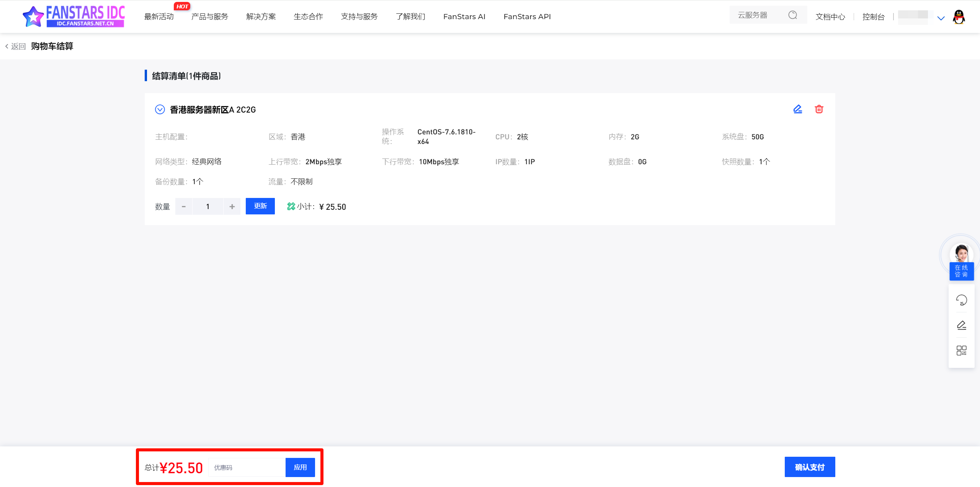Increase quantity with plus button
The height and width of the screenshot is (487, 980).
(232, 206)
